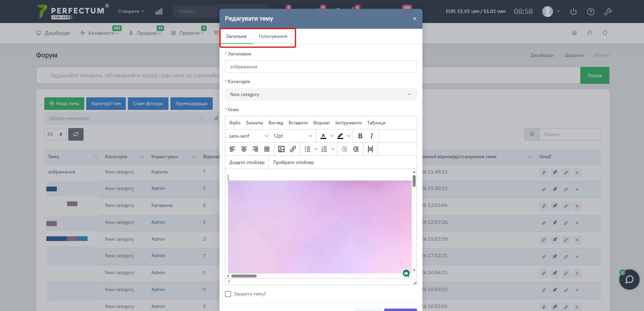
Task: Switch to the Голосування tab
Action: coord(273,36)
